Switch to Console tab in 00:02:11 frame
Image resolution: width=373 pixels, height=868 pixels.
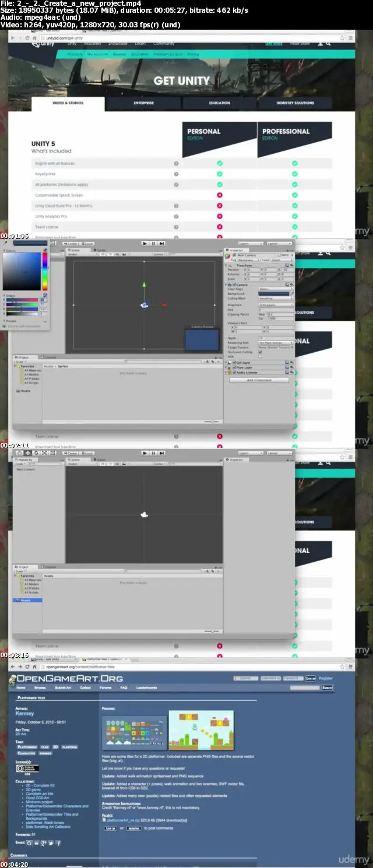tap(50, 357)
